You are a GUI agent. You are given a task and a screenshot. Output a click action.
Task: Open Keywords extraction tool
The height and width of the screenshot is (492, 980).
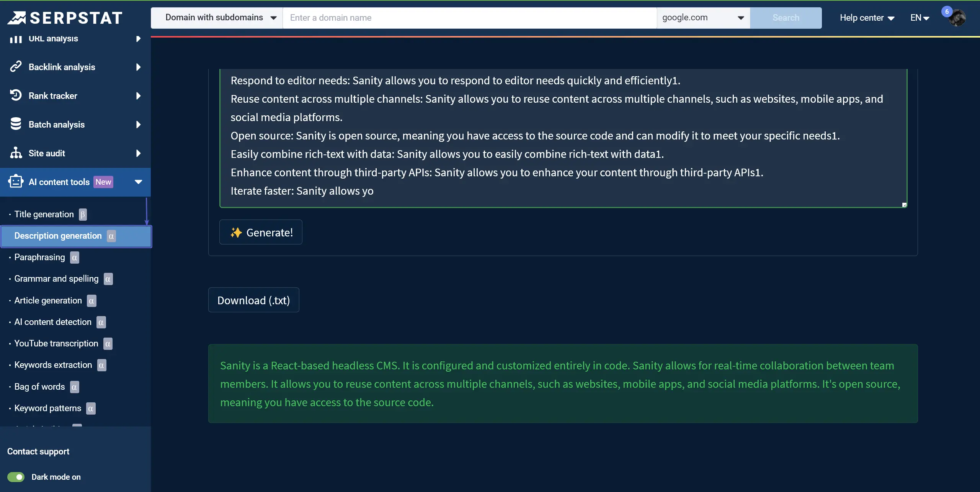click(x=53, y=365)
